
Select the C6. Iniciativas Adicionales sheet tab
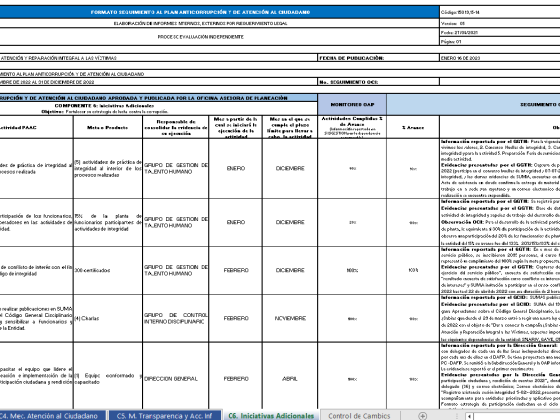(271, 416)
